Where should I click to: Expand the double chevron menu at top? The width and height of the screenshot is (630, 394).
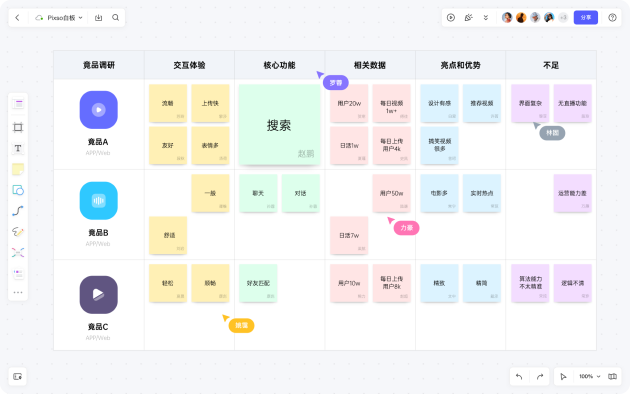tap(486, 18)
